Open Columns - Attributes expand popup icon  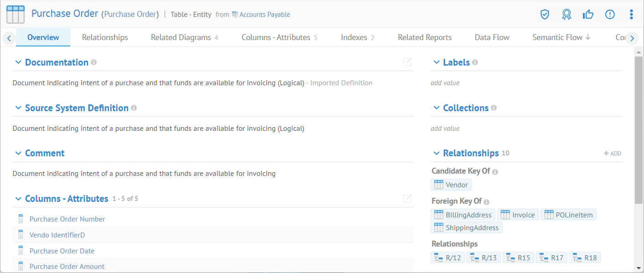coord(407,199)
